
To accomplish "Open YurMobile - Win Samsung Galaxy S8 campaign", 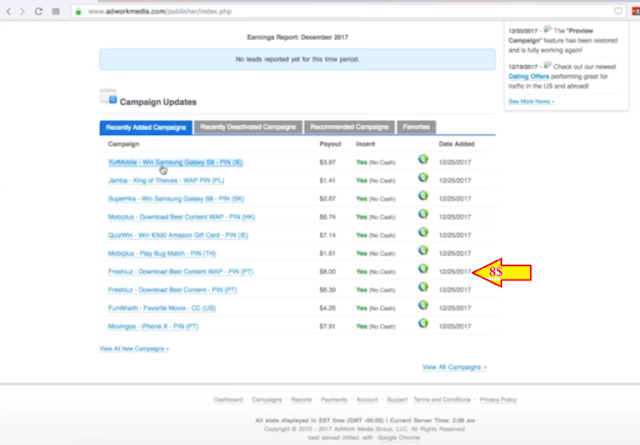I will [x=175, y=162].
